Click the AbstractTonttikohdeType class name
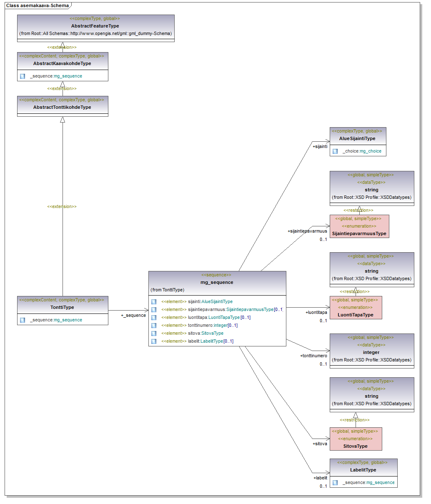This screenshot has width=431, height=504. click(62, 107)
